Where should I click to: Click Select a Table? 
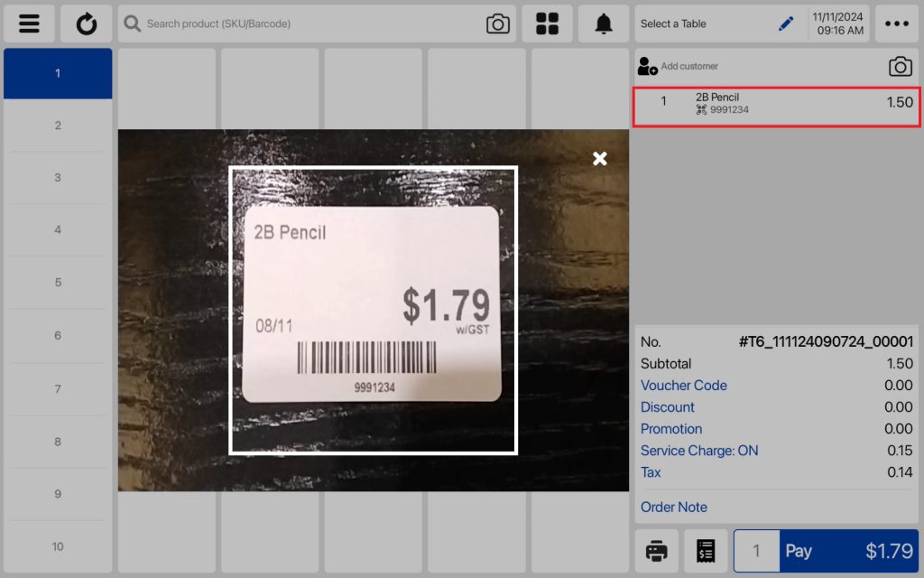coord(673,23)
